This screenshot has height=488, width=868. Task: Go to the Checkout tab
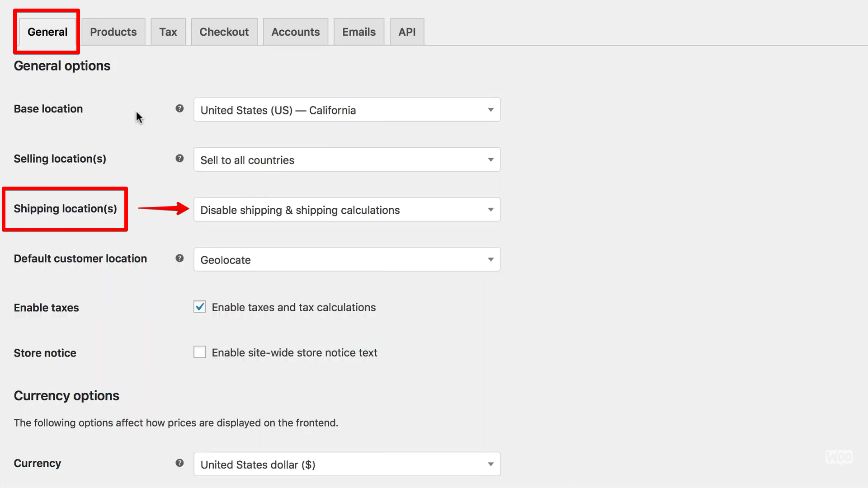pyautogui.click(x=224, y=32)
